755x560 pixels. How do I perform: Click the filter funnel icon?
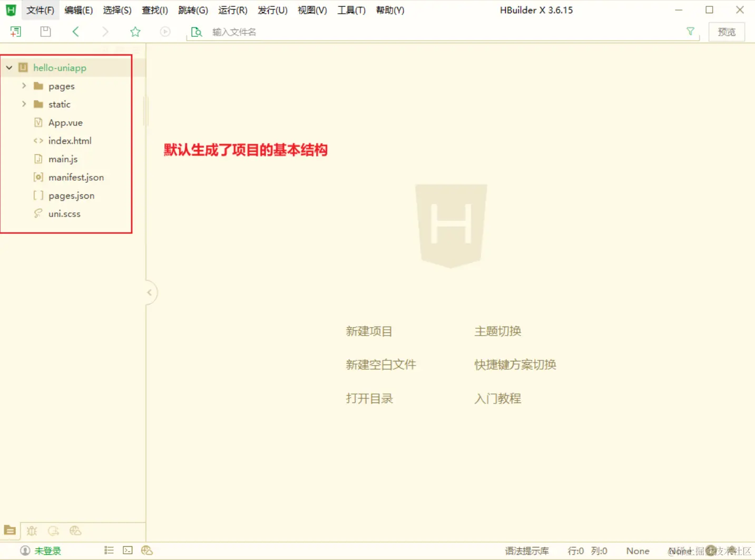[690, 32]
